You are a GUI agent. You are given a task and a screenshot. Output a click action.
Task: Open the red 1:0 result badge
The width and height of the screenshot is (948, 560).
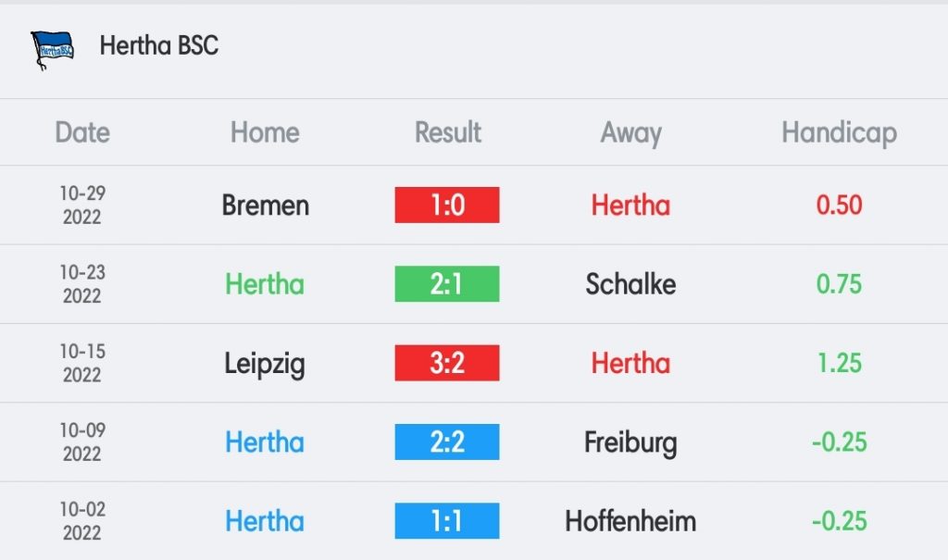click(x=447, y=205)
